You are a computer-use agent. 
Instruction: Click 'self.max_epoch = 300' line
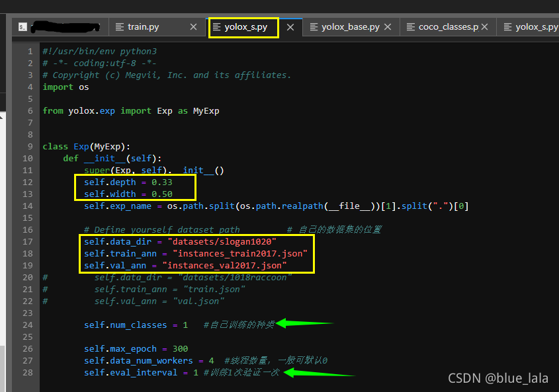(136, 348)
